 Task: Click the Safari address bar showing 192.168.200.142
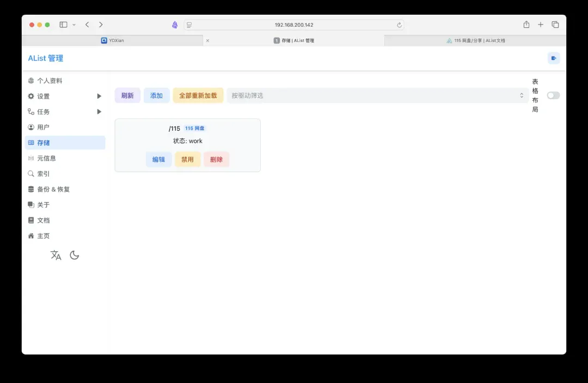(x=294, y=25)
